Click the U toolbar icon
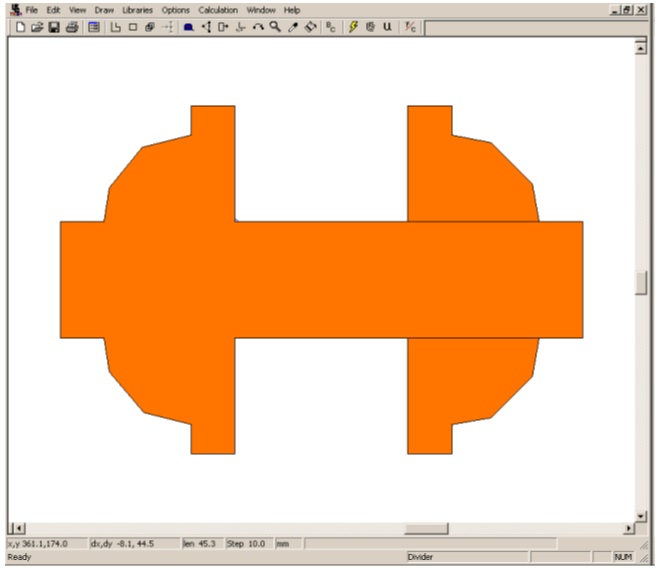The width and height of the screenshot is (658, 571). tap(387, 28)
